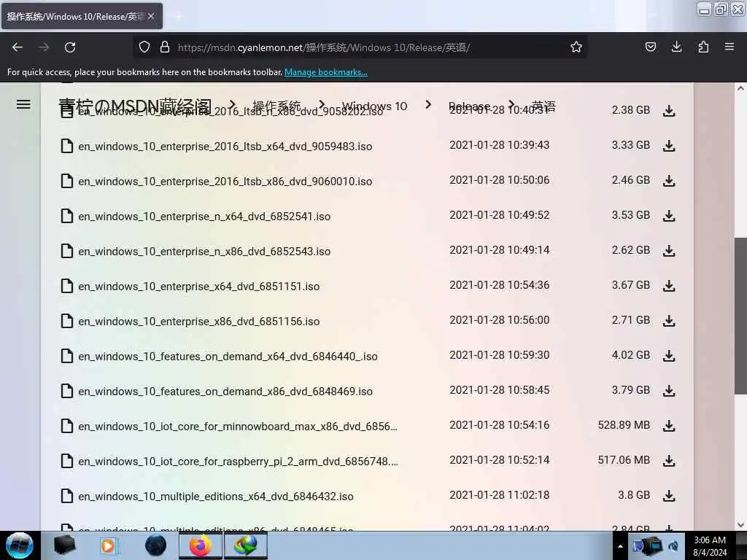Open Firefox from the taskbar
The height and width of the screenshot is (560, 747).
(201, 545)
